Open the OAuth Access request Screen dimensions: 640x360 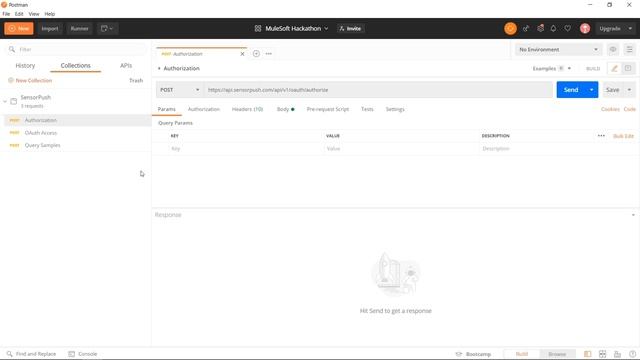pos(41,133)
